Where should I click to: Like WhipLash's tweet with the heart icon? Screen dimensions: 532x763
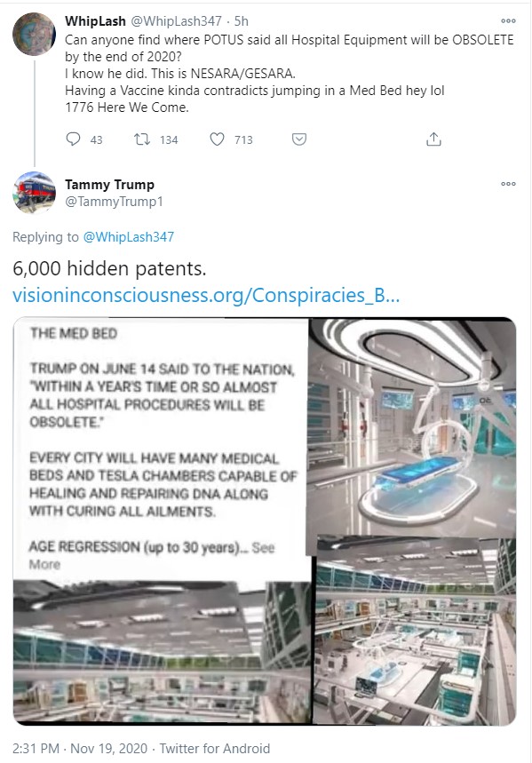coord(217,139)
